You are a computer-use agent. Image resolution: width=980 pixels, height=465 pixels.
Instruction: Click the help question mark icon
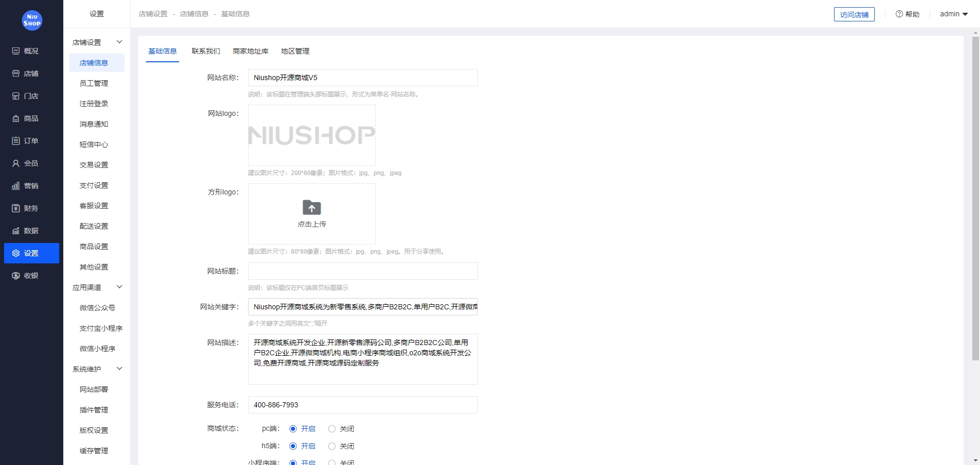899,14
